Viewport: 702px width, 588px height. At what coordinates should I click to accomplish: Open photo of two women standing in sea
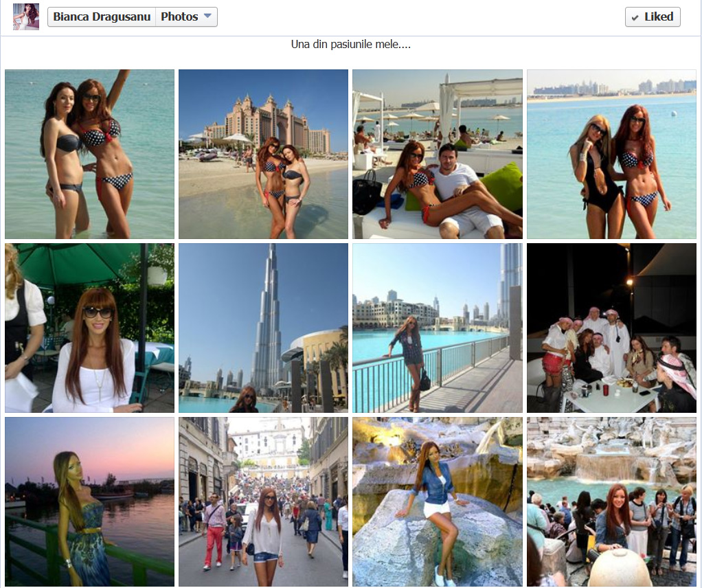[x=89, y=154]
